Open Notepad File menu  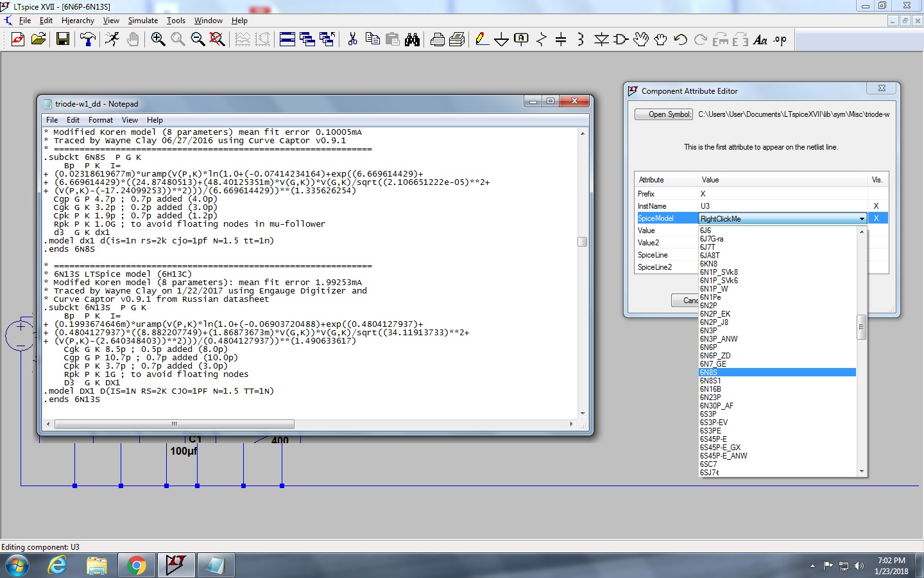coord(52,120)
